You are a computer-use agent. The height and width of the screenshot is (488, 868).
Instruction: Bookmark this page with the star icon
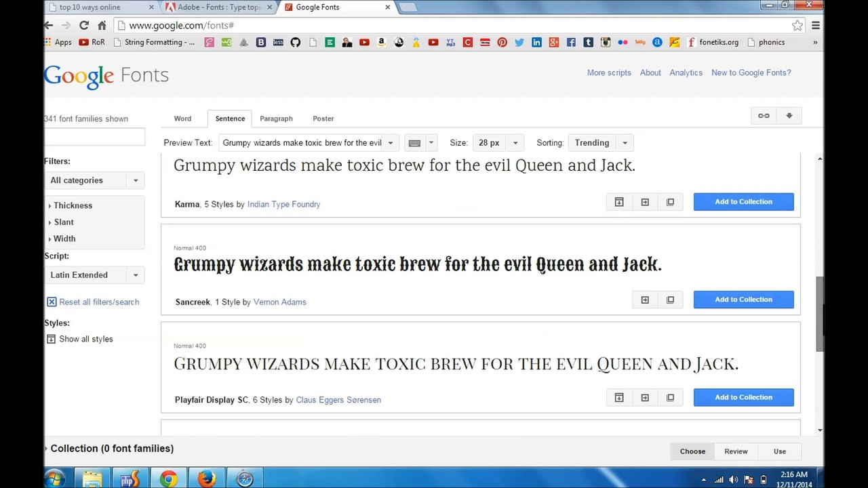pyautogui.click(x=797, y=25)
